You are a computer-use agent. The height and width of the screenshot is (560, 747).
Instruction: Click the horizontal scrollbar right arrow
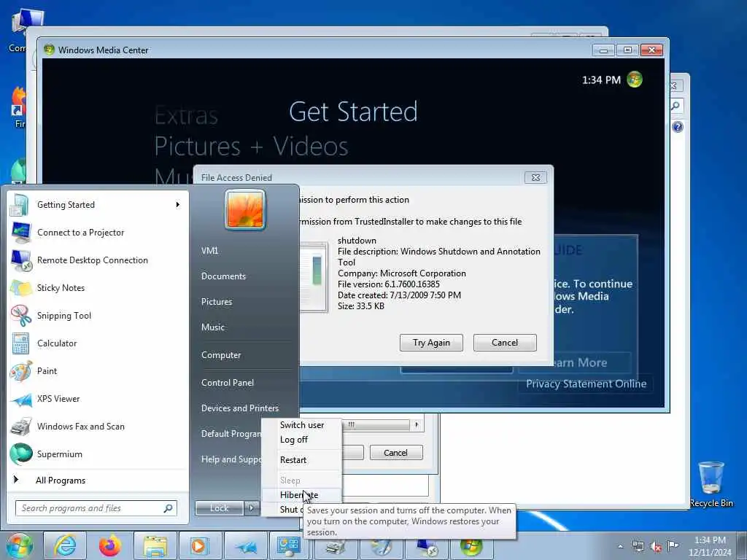pos(417,424)
